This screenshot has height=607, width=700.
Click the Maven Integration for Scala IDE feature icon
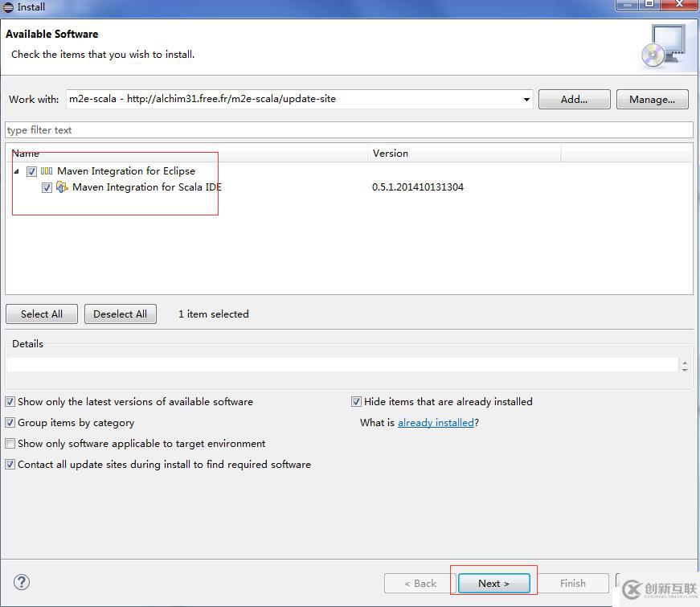[x=62, y=187]
